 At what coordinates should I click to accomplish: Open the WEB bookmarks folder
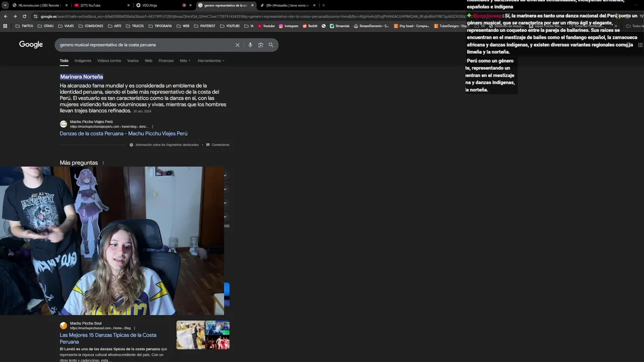[183, 26]
